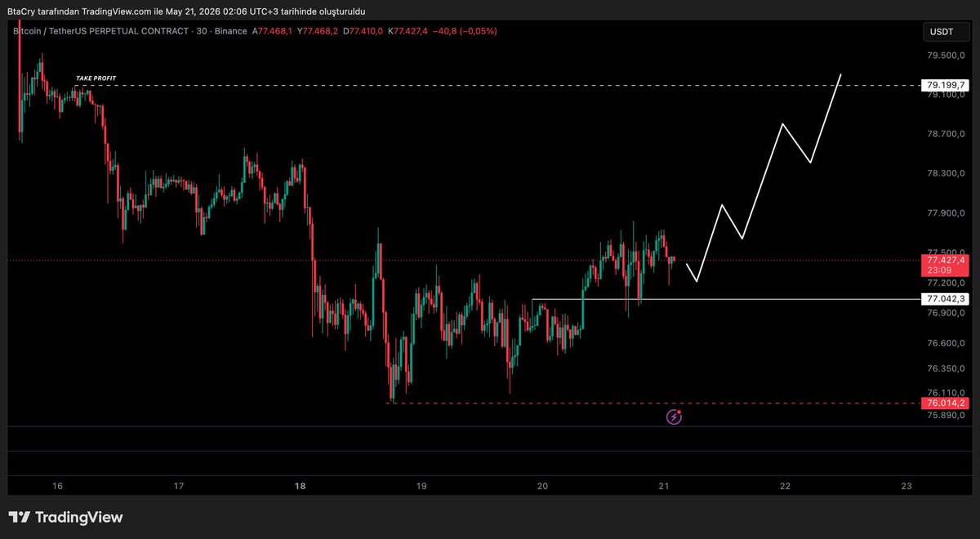Viewport: 980px width, 539px height.
Task: Click the 77.200,0 price axis label
Action: 947,282
